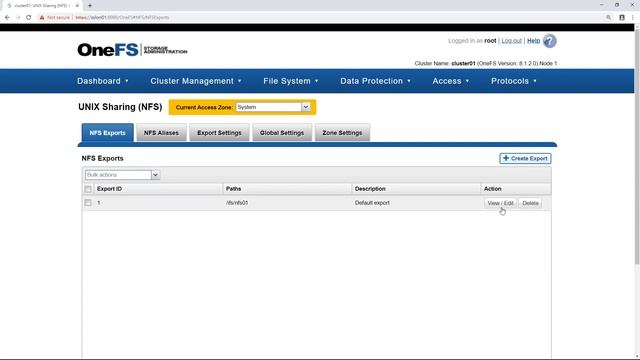Open the browser three-dot menu
This screenshot has width=640, height=360.
tap(633, 18)
